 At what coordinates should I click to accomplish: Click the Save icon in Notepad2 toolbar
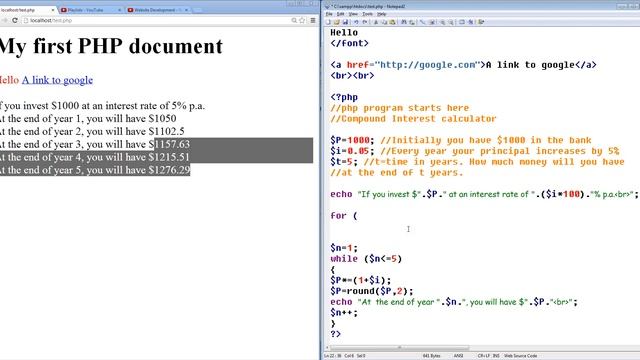pos(345,22)
